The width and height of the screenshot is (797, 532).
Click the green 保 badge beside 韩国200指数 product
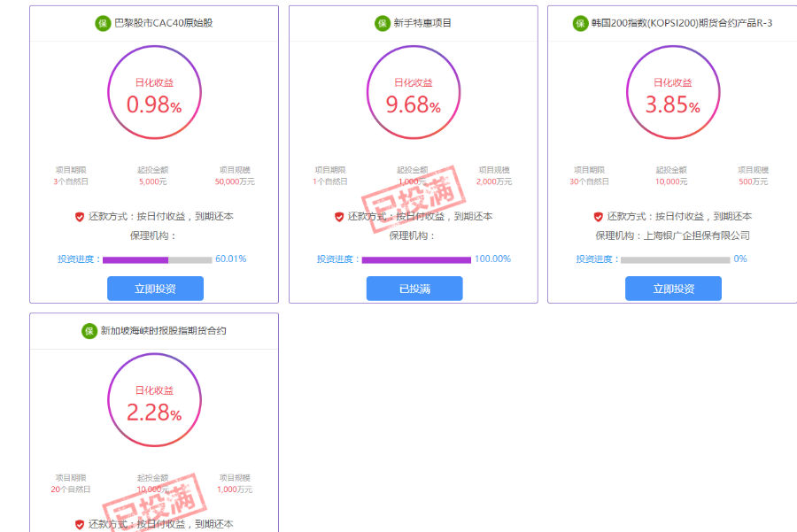pos(580,23)
